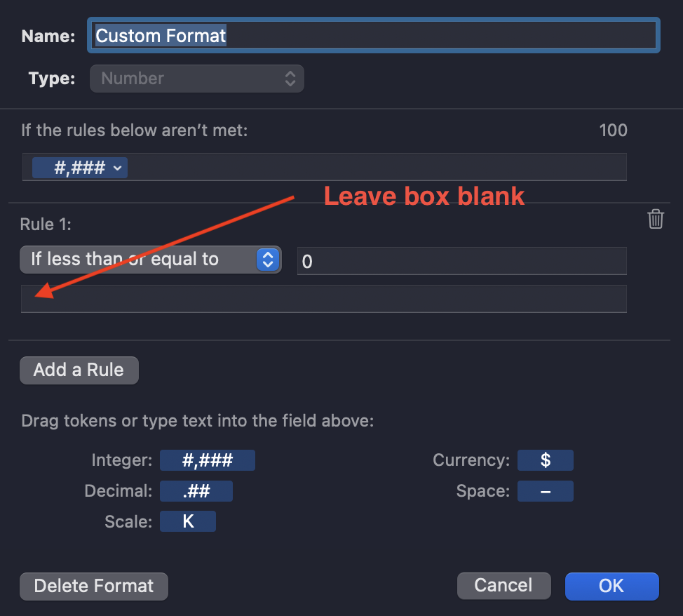This screenshot has height=616, width=683.
Task: Click the Name field containing Custom Format
Action: (x=372, y=36)
